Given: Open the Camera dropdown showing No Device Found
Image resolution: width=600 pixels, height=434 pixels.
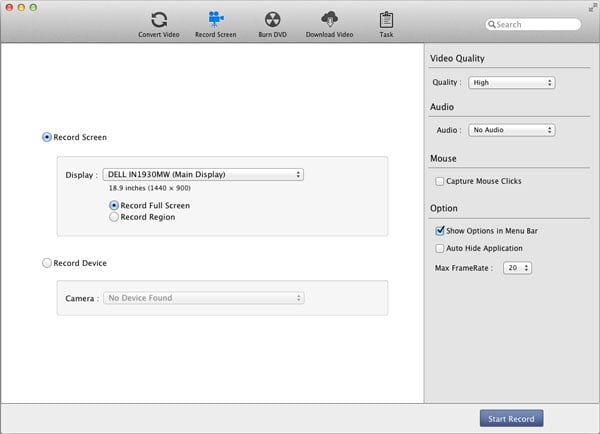Looking at the screenshot, I should coord(204,298).
